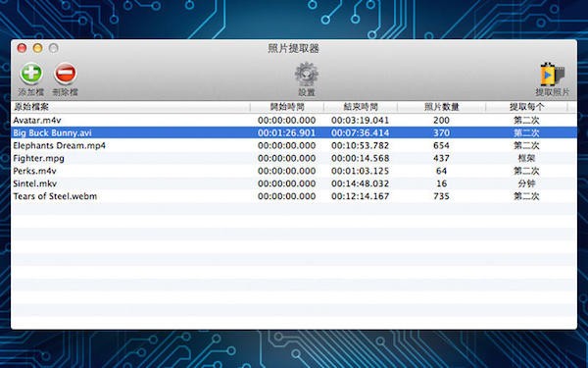Click end time 00:12:14.167 cell
Image resolution: width=588 pixels, height=368 pixels.
coord(361,196)
